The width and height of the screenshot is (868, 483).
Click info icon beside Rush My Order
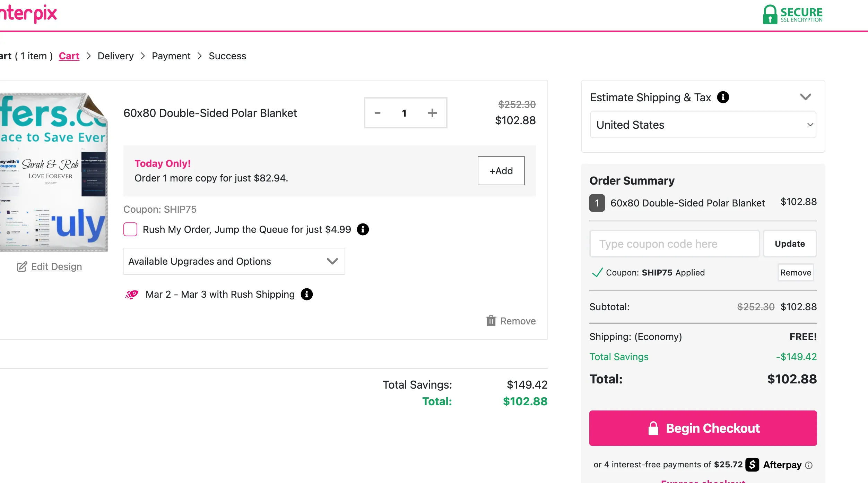[363, 229]
